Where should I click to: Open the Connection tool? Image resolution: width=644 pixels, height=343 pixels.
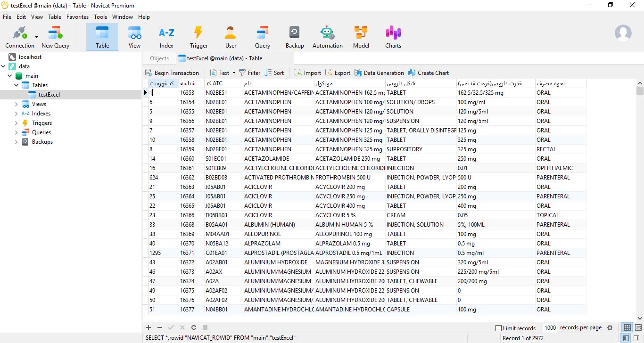[19, 37]
